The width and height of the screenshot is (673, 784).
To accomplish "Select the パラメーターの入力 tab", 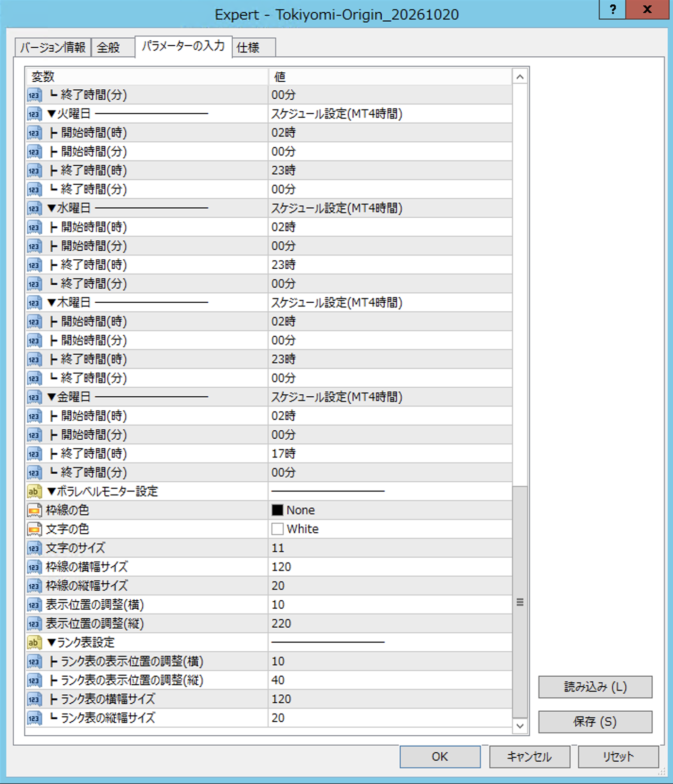I will coord(184,46).
